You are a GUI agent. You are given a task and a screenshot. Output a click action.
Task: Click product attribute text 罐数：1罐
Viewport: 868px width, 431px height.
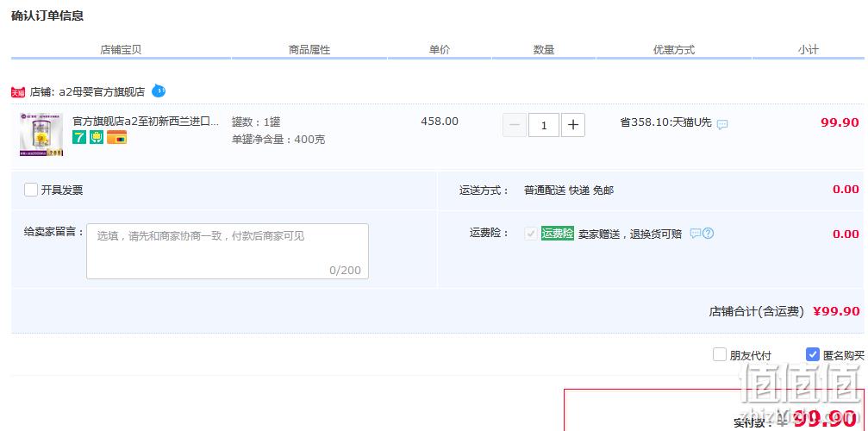click(x=256, y=122)
